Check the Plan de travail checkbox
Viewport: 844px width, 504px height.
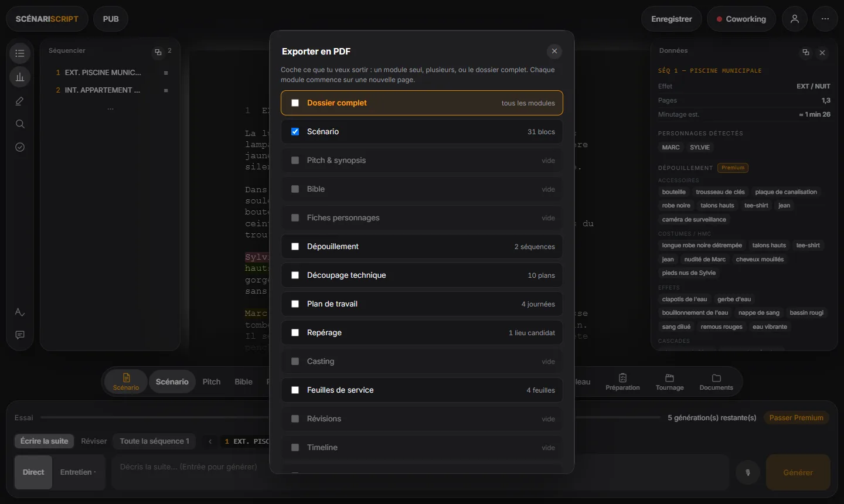295,304
